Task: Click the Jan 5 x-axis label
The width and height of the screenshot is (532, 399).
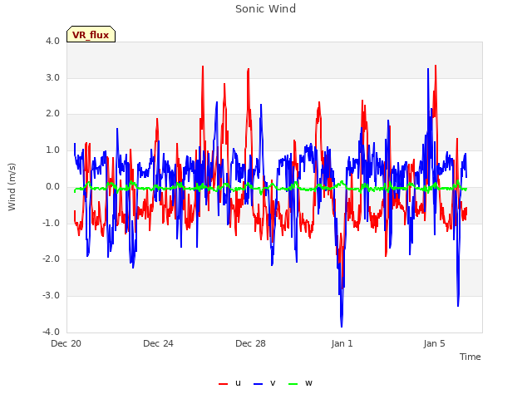Action: point(434,343)
